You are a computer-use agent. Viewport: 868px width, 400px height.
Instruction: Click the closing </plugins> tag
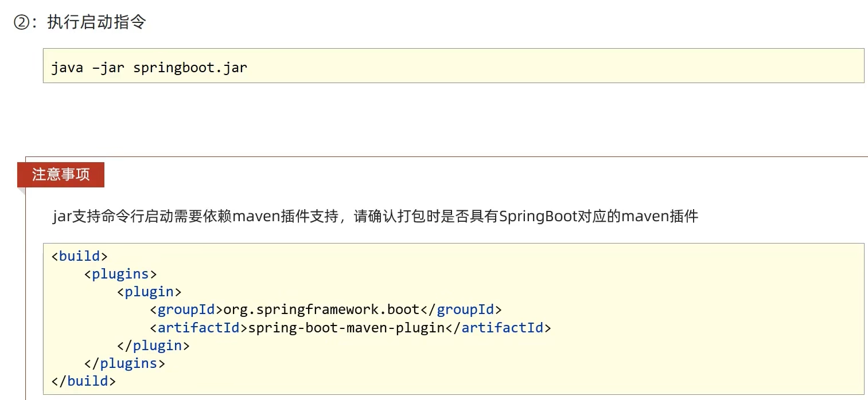tap(124, 363)
